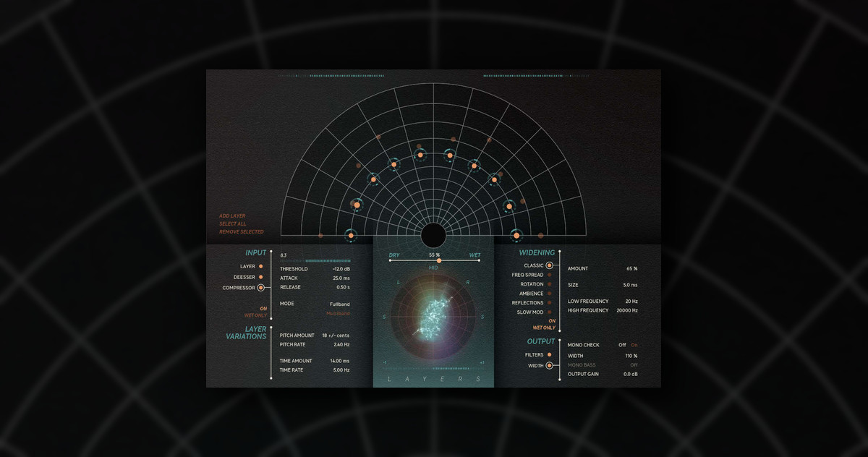Click the Ambience widening mode dot
Image resolution: width=868 pixels, height=457 pixels.
coord(550,294)
